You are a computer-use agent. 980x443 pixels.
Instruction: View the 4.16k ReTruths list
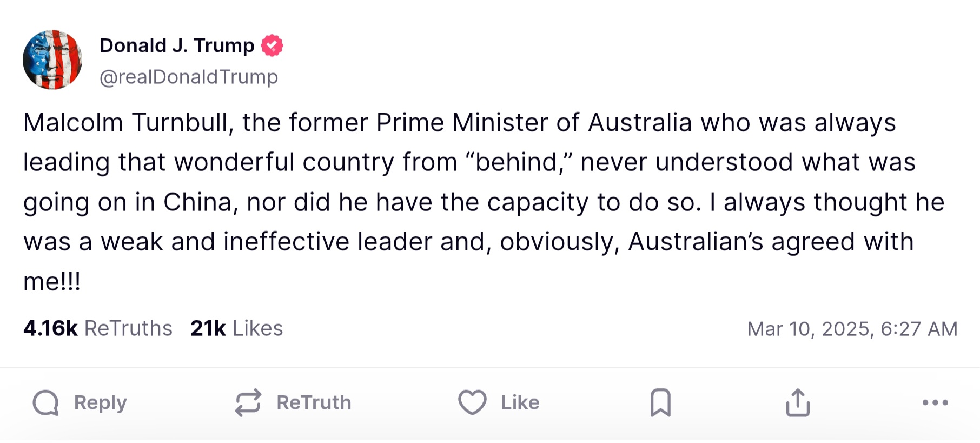[98, 328]
